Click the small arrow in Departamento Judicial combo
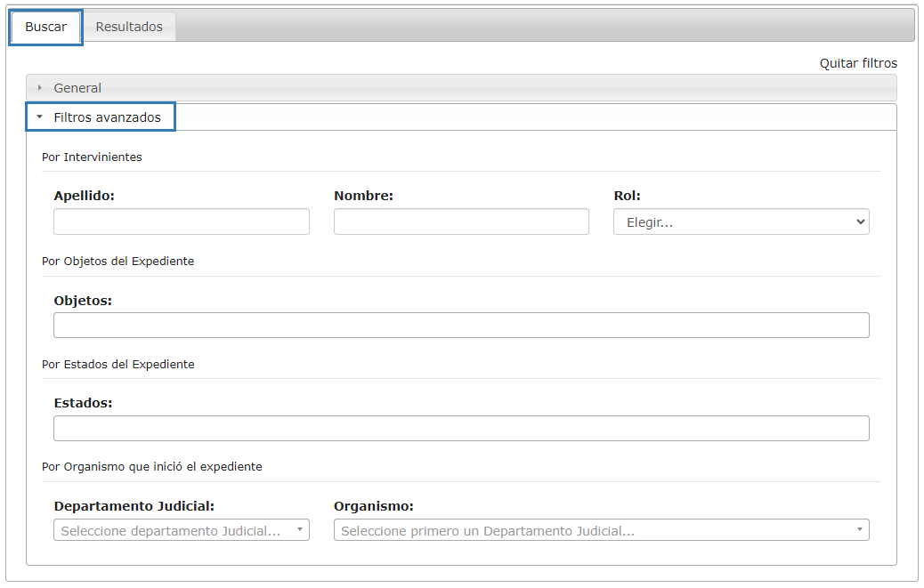The height and width of the screenshot is (588, 924). coord(299,530)
